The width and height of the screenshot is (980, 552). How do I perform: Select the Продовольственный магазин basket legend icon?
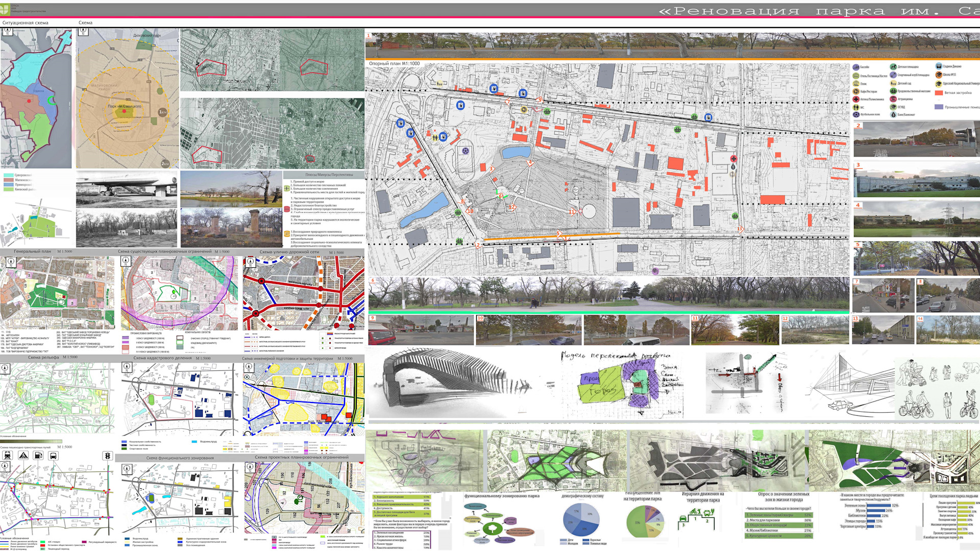pos(893,91)
